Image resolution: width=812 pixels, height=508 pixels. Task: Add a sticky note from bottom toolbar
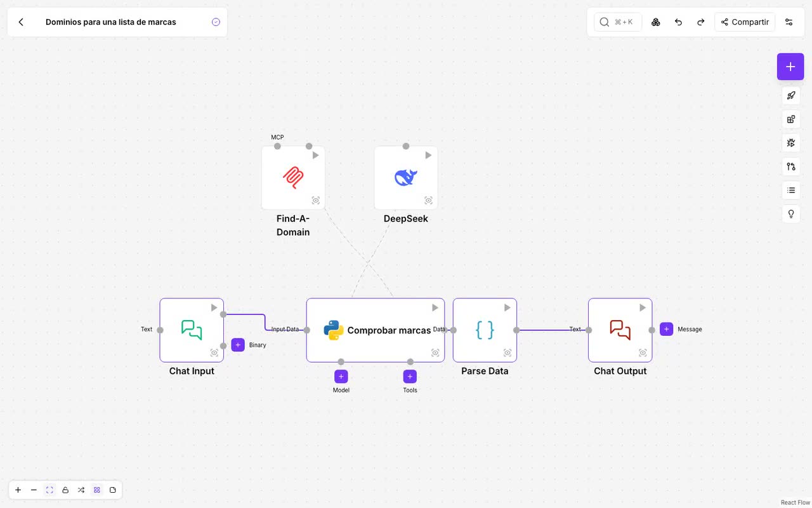(x=113, y=490)
